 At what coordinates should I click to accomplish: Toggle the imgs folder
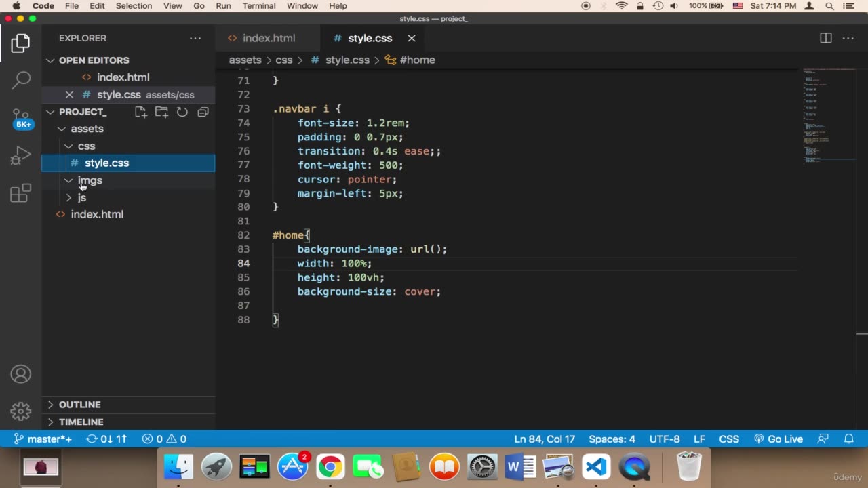[x=90, y=180]
